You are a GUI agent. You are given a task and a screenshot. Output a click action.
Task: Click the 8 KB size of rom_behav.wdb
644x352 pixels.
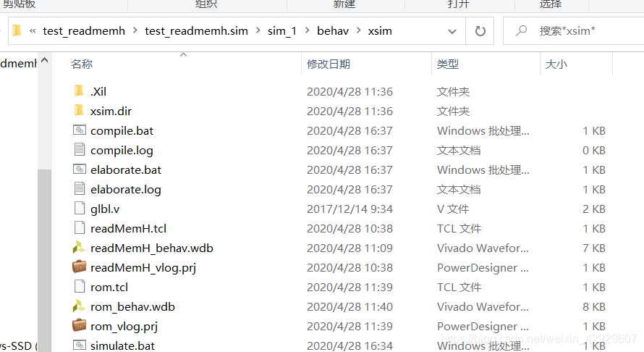coord(594,307)
